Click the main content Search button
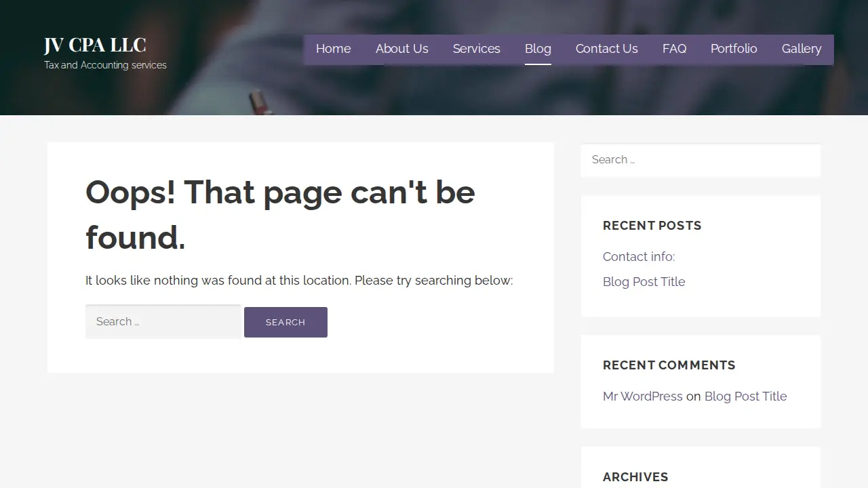The image size is (868, 488). pos(285,322)
